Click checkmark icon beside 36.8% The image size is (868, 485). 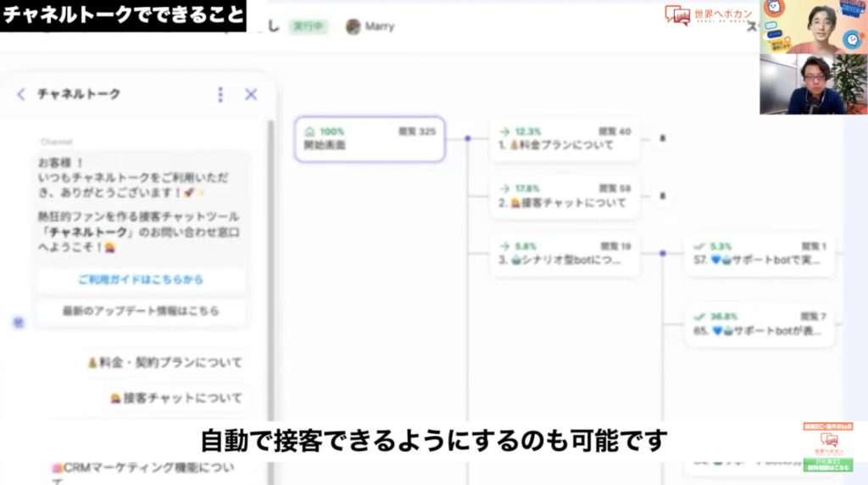pos(699,316)
